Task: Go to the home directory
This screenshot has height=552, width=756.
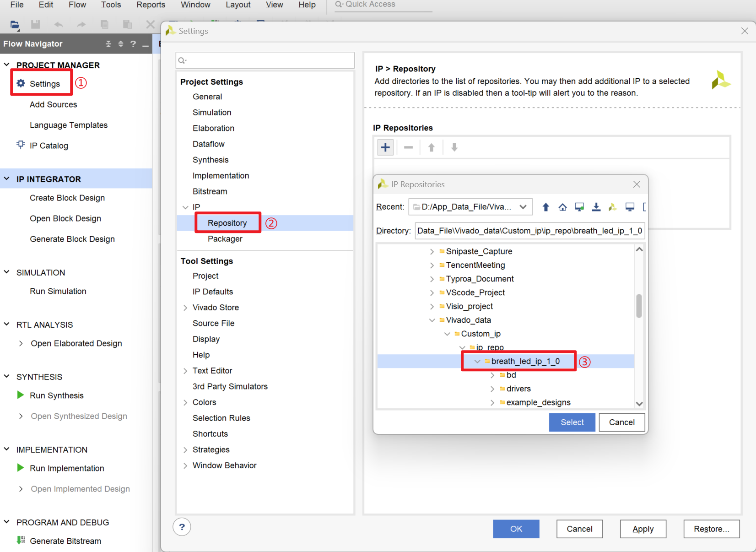Action: [562, 207]
